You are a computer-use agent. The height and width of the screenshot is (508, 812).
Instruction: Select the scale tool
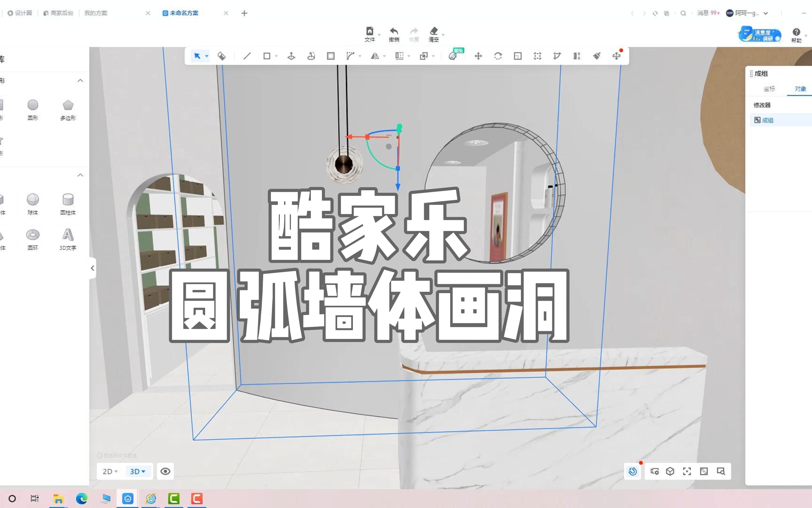tap(518, 56)
